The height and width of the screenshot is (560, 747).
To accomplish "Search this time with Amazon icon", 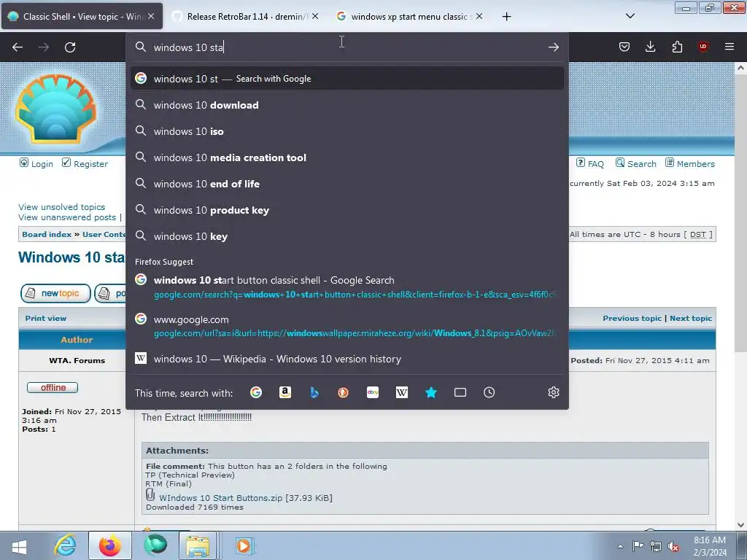I will click(x=285, y=392).
